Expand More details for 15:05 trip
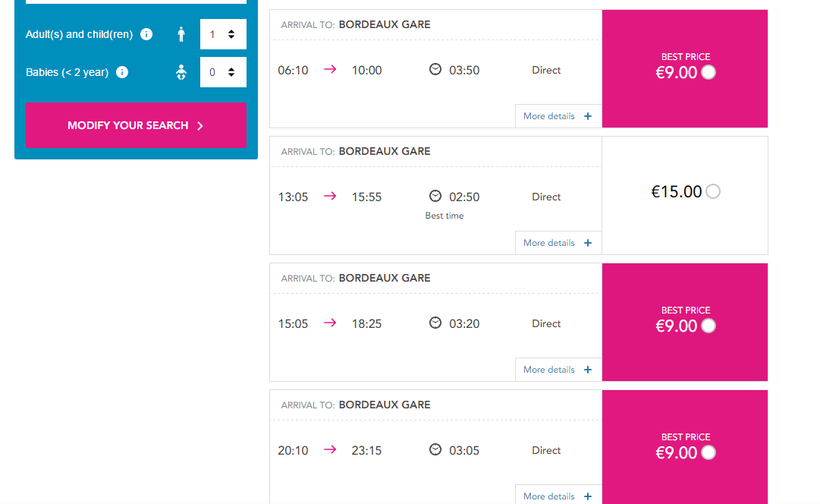 tap(558, 370)
